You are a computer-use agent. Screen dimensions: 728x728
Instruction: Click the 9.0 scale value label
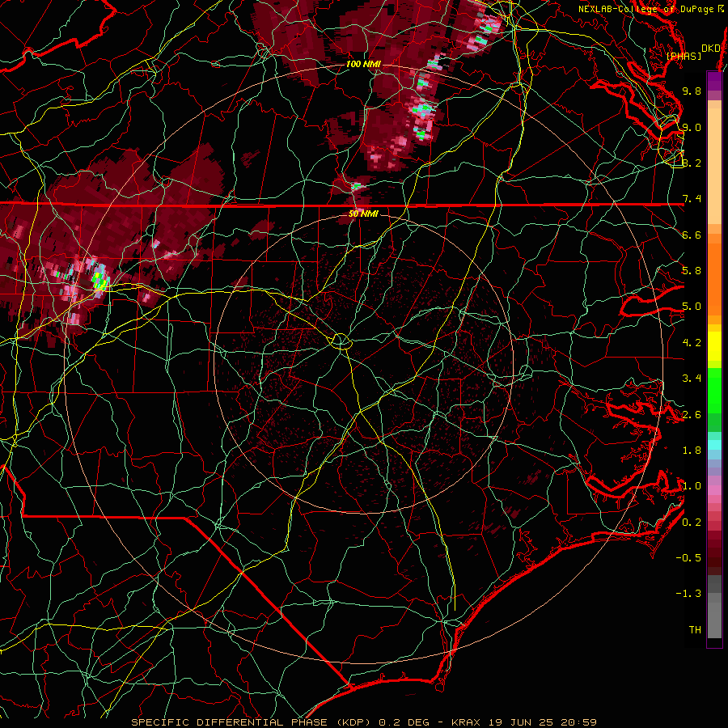click(692, 127)
